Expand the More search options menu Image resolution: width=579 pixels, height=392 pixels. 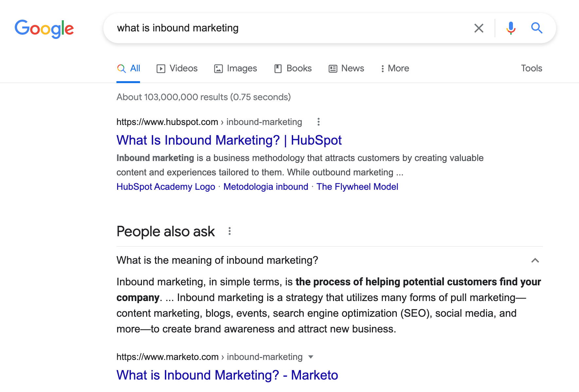click(395, 68)
